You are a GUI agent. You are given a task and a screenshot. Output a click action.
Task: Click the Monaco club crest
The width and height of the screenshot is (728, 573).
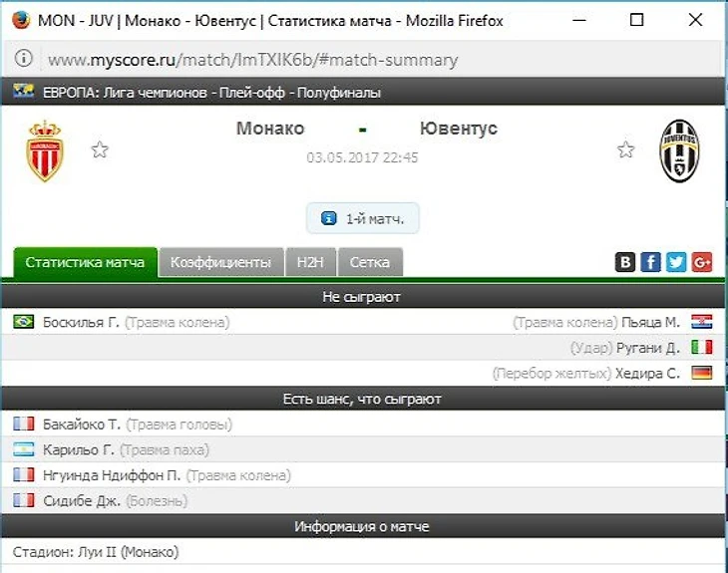(45, 151)
